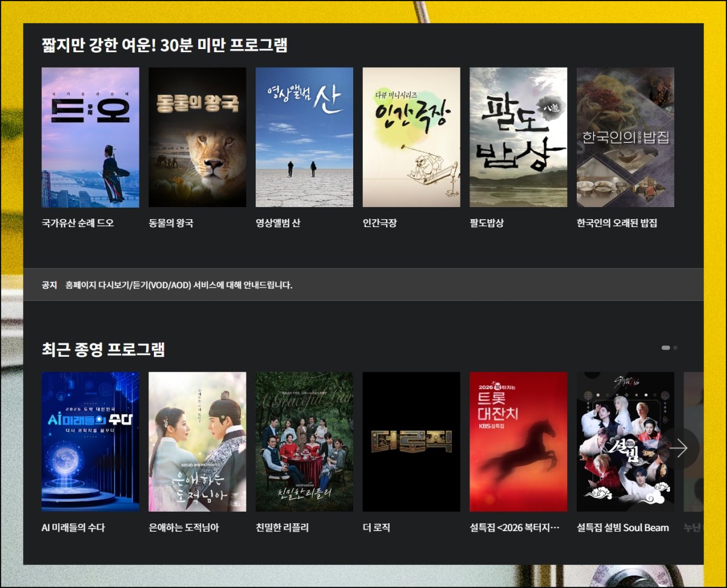Open the AI 미래들의 수다 poster
The image size is (727, 588).
coord(90,442)
